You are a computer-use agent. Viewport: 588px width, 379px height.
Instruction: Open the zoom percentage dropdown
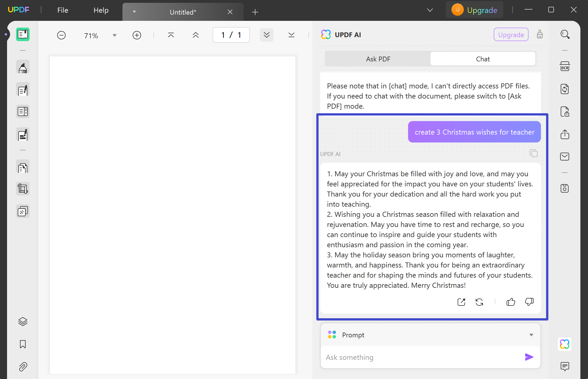(x=114, y=35)
